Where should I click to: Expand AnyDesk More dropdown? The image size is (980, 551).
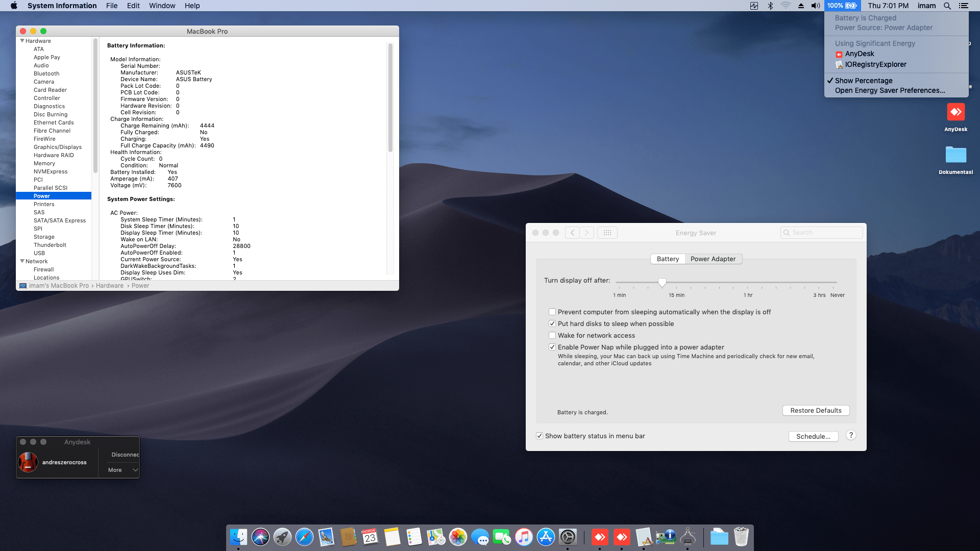pos(123,470)
